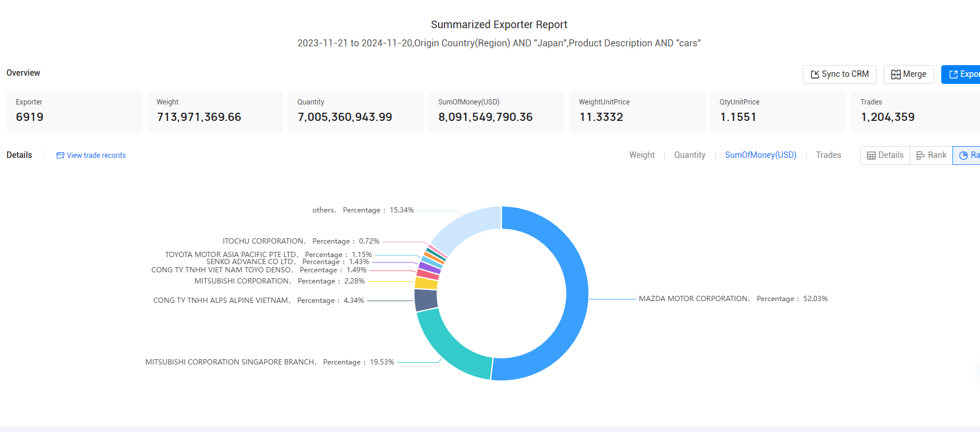The height and width of the screenshot is (432, 980).
Task: Select the pie chart Ratio view
Action: click(967, 156)
